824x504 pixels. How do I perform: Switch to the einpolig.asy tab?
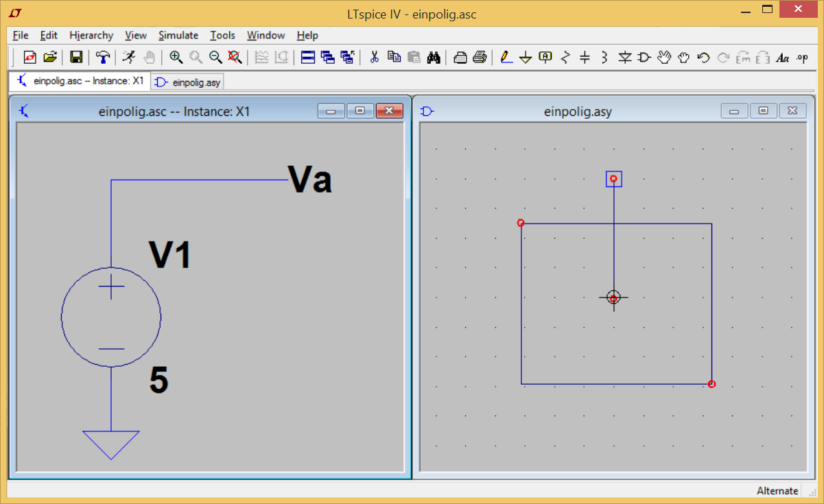click(188, 82)
